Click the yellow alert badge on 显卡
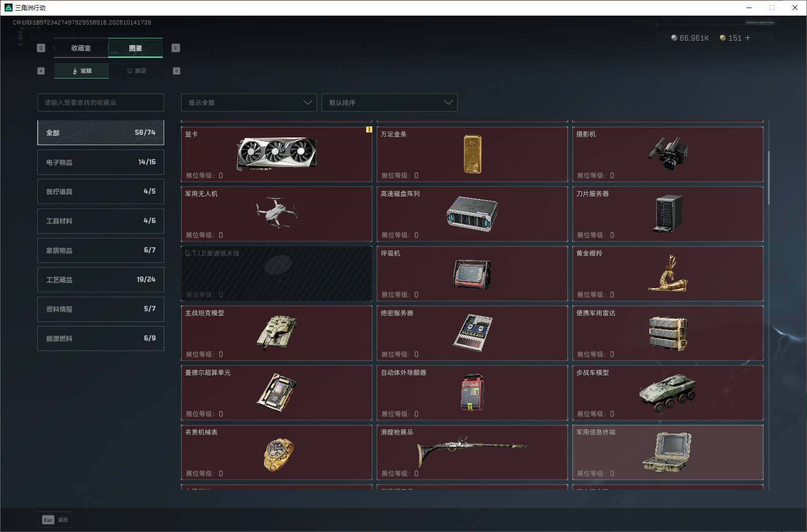The height and width of the screenshot is (532, 807). (369, 129)
